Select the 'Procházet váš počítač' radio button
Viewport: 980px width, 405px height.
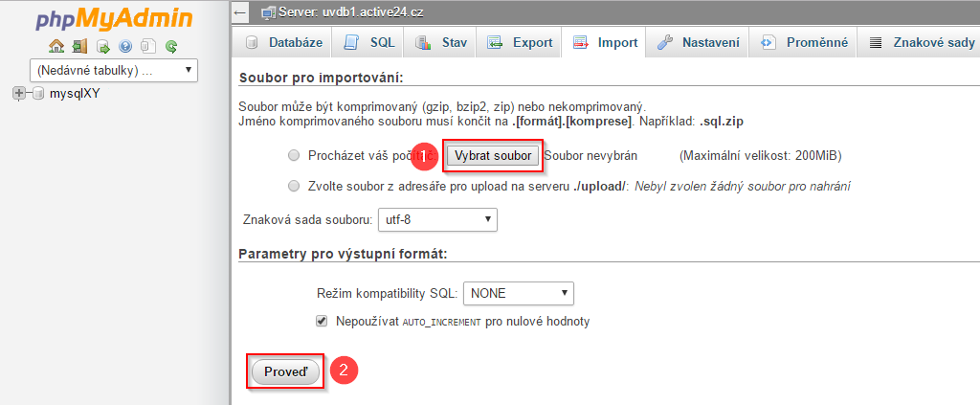pos(294,155)
